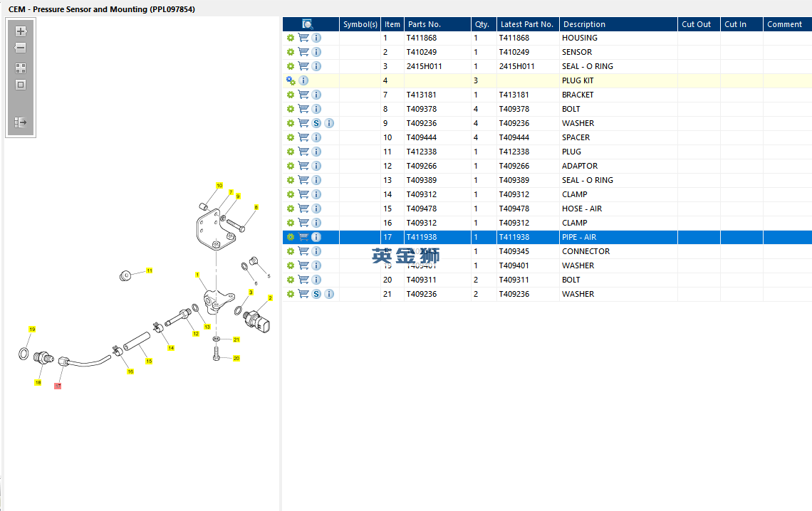The height and width of the screenshot is (511, 812).
Task: Select the fit-to-grid view icon
Action: [21, 68]
